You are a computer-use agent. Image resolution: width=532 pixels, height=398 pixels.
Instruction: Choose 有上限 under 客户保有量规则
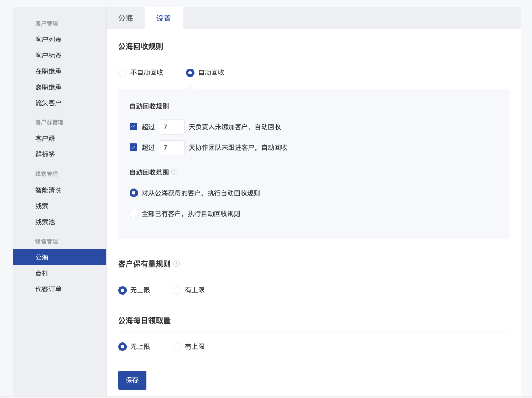point(177,290)
